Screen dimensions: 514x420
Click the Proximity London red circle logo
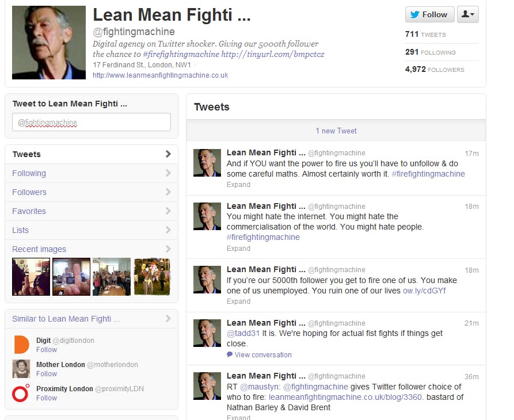click(x=21, y=393)
